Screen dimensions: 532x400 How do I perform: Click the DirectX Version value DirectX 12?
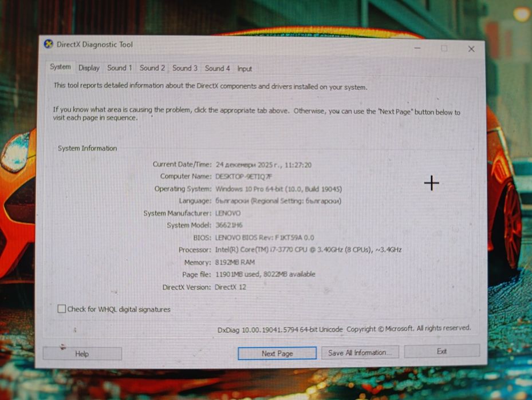click(x=230, y=287)
